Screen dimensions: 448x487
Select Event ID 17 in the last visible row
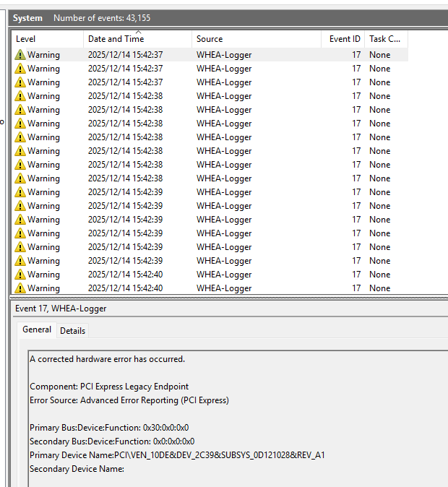pyautogui.click(x=356, y=288)
